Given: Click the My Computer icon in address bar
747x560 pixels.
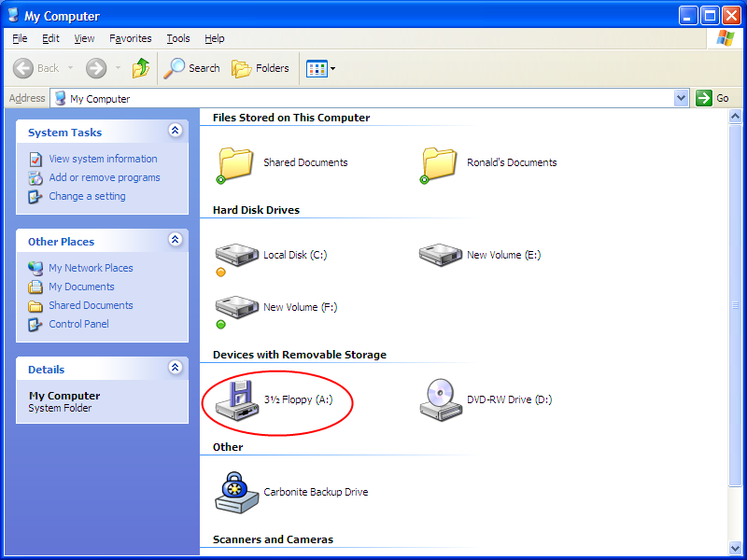Looking at the screenshot, I should (x=60, y=98).
